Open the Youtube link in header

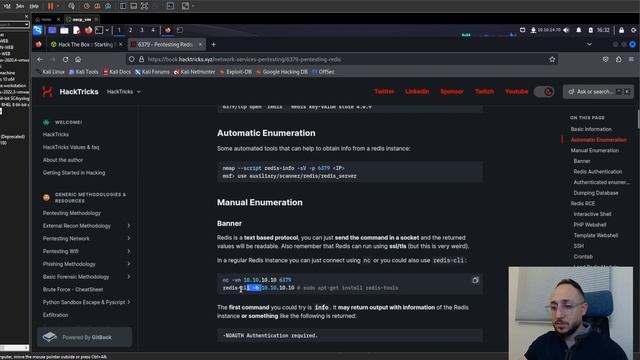[516, 92]
